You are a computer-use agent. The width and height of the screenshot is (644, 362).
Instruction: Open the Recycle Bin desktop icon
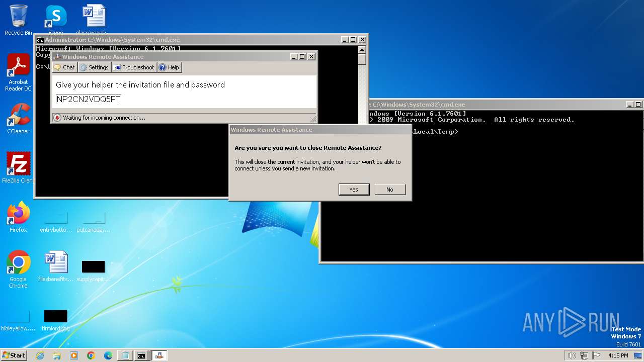coord(18,20)
